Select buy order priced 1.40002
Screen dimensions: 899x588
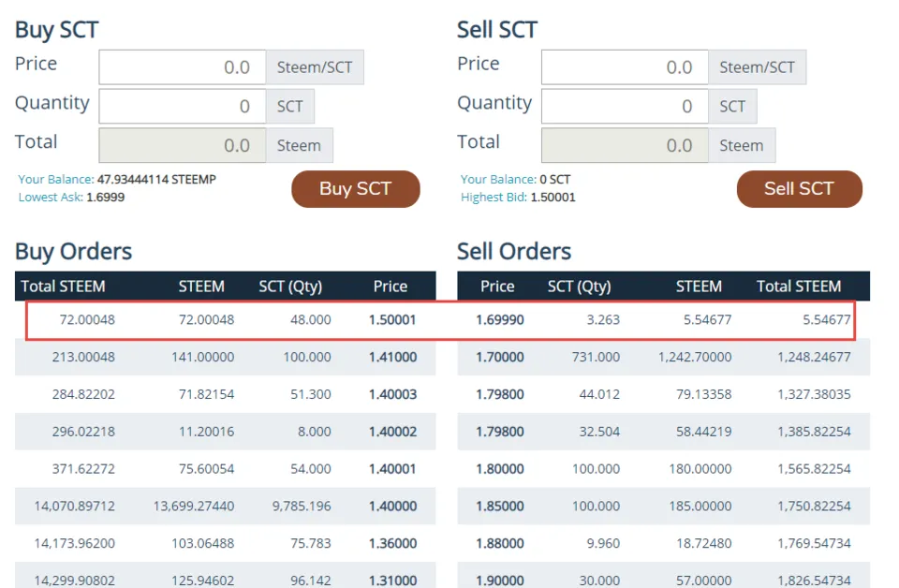(226, 432)
